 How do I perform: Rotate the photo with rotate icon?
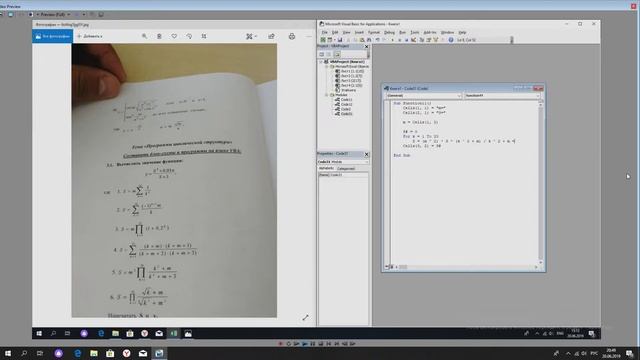(189, 36)
